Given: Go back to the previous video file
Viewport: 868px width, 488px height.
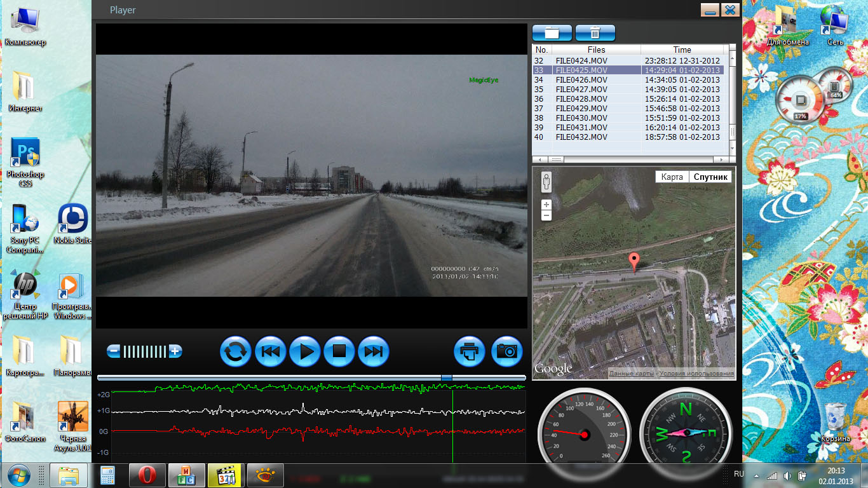Looking at the screenshot, I should [271, 351].
